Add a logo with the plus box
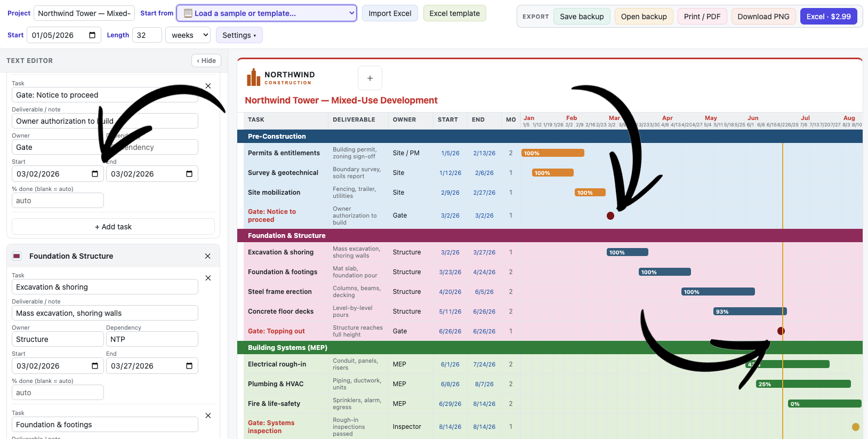Screen dimensions: 868x439 370,78
